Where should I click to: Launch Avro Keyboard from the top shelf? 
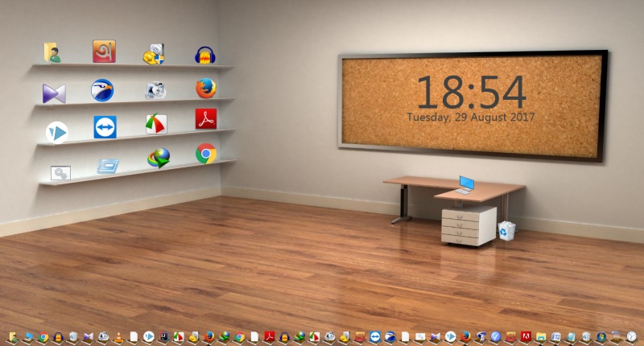click(104, 51)
